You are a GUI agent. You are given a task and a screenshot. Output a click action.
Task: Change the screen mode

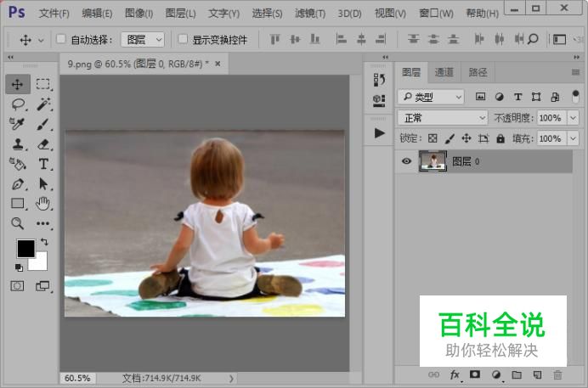(x=42, y=286)
